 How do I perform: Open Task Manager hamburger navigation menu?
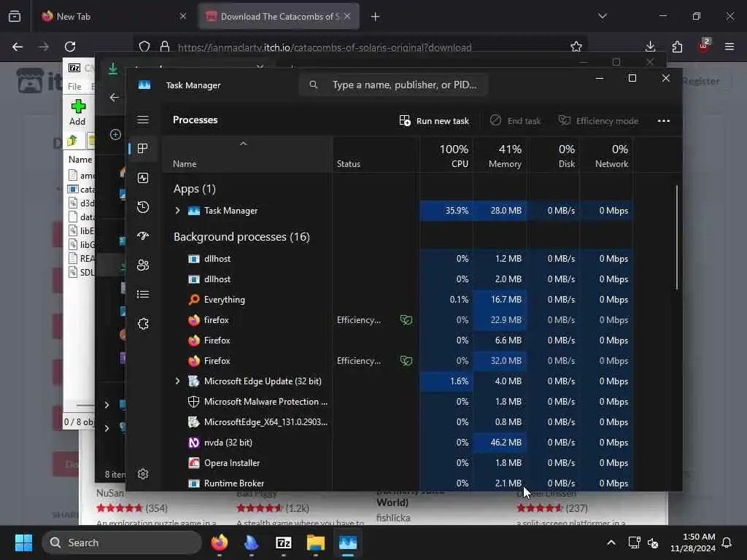[143, 120]
